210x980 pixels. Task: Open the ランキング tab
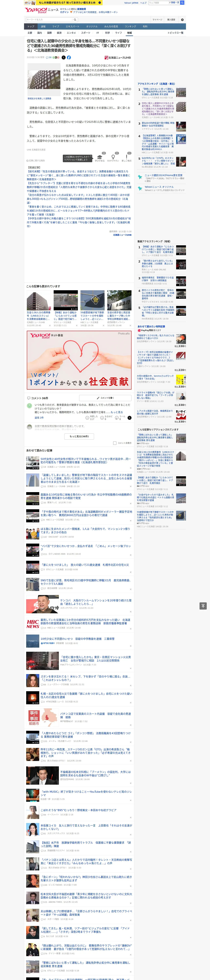click(x=130, y=27)
